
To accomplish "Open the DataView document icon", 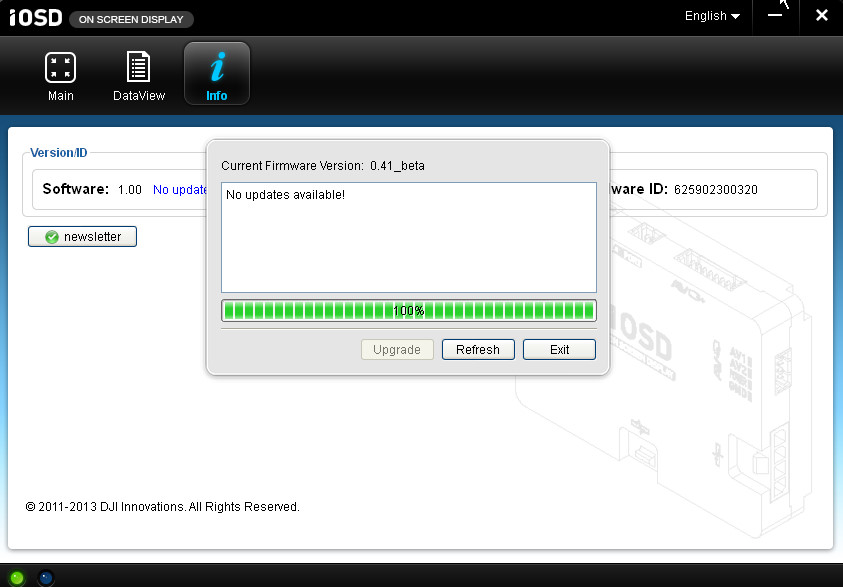I will (138, 68).
